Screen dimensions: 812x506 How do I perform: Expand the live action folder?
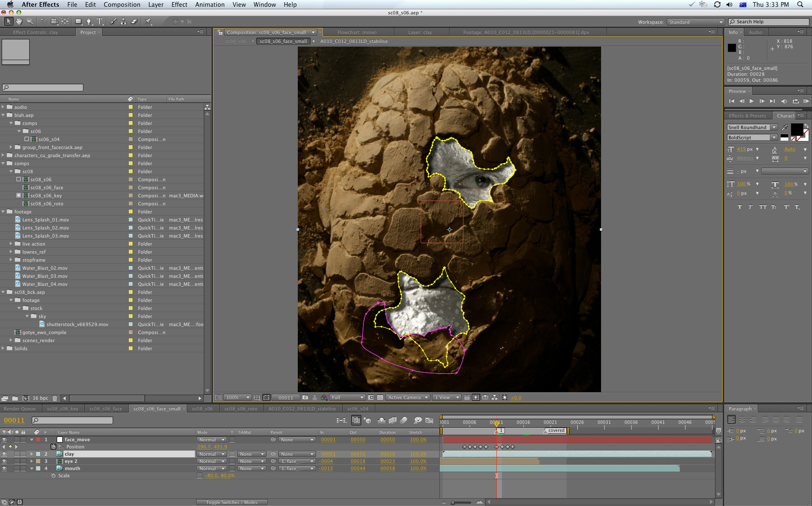point(11,244)
